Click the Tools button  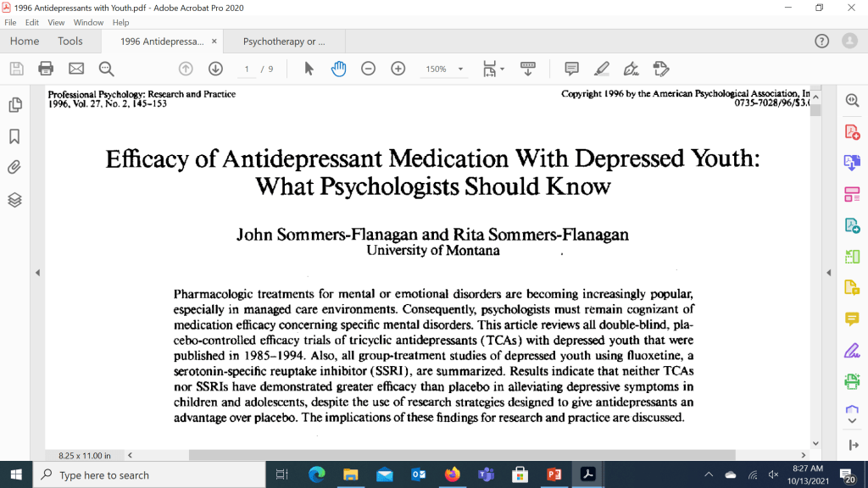tap(70, 41)
